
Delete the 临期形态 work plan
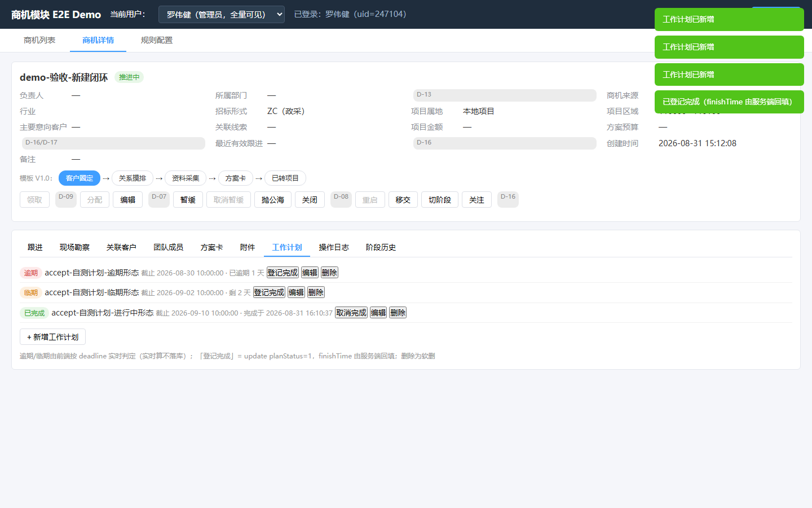(x=316, y=292)
